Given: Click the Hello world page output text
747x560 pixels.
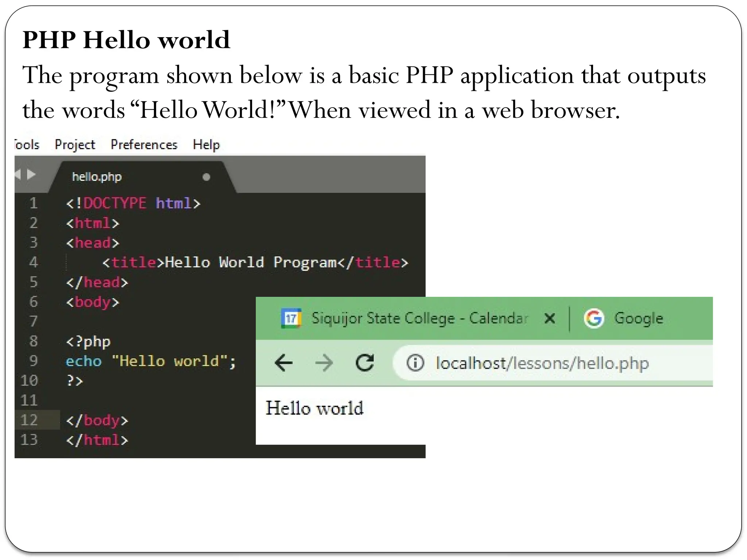Looking at the screenshot, I should (314, 408).
